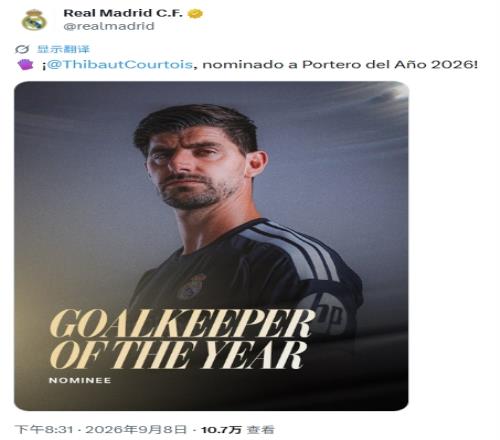Viewport: 500px width, 440px height.
Task: Click the NOMINEE label on the poster
Action: click(80, 380)
